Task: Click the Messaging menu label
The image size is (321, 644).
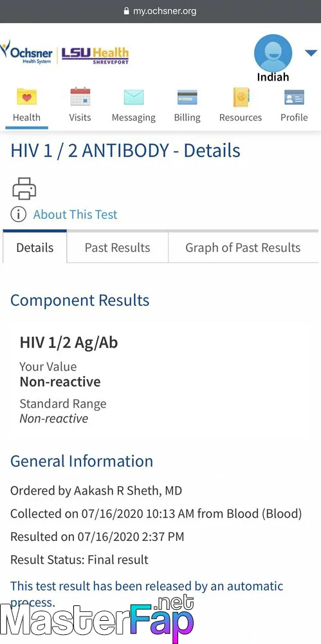Action: coord(134,117)
